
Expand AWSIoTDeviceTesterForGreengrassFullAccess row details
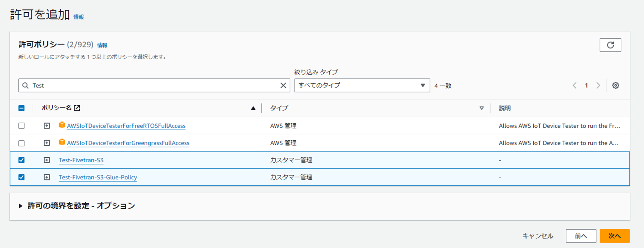[47, 143]
